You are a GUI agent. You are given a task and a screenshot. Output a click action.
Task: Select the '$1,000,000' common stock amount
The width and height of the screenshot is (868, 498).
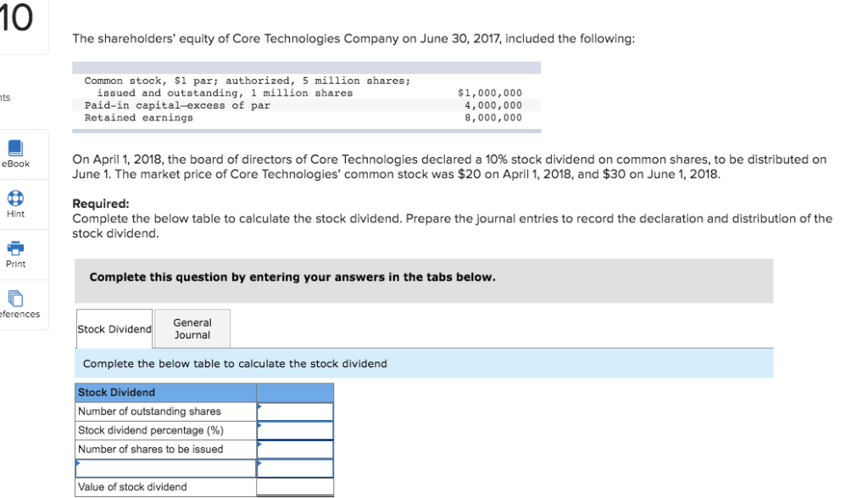coord(490,93)
